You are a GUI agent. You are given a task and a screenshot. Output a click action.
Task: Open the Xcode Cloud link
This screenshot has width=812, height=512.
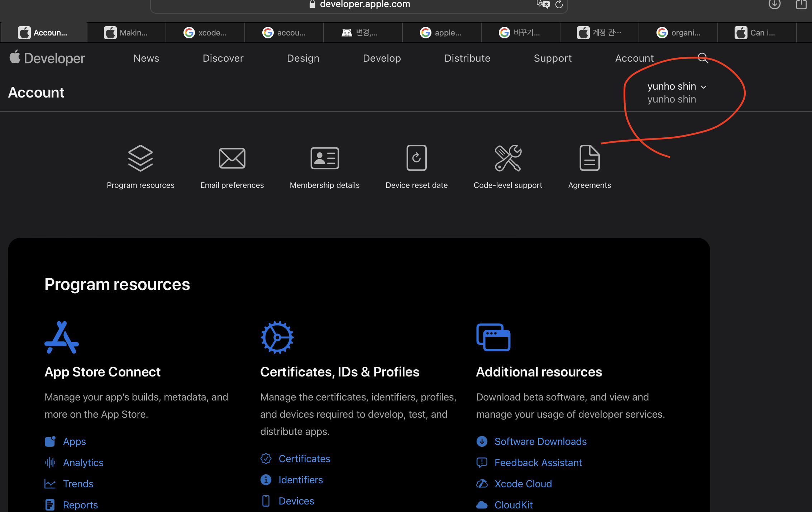(x=523, y=484)
